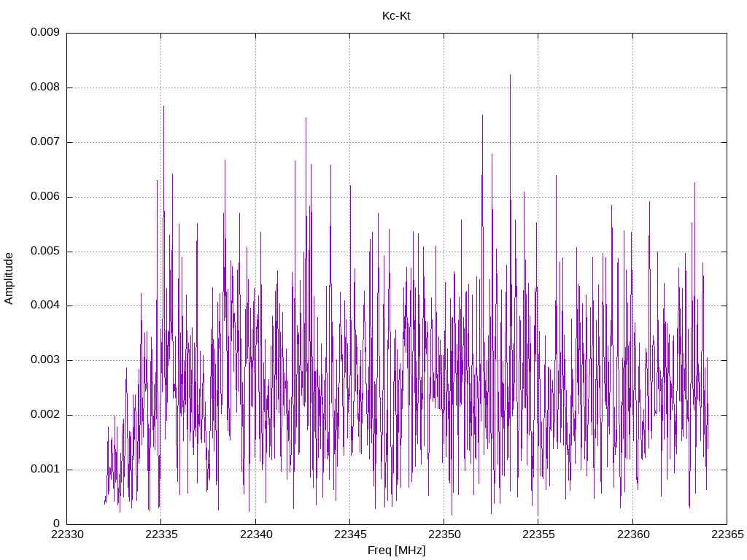
Task: Click the 0.007 y-axis tick label
Action: [45, 141]
